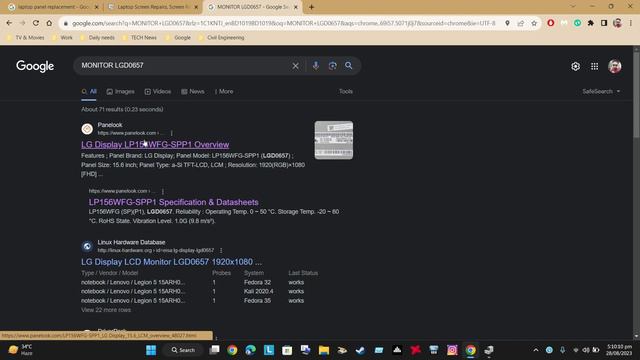Open the weather widget on taskbar
Image resolution: width=640 pixels, height=360 pixels.
pos(20,350)
